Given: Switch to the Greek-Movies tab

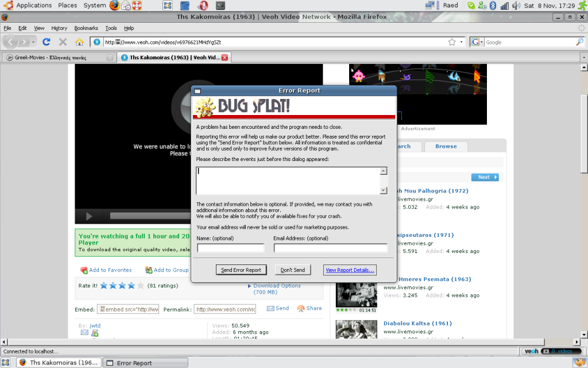Looking at the screenshot, I should coord(58,57).
